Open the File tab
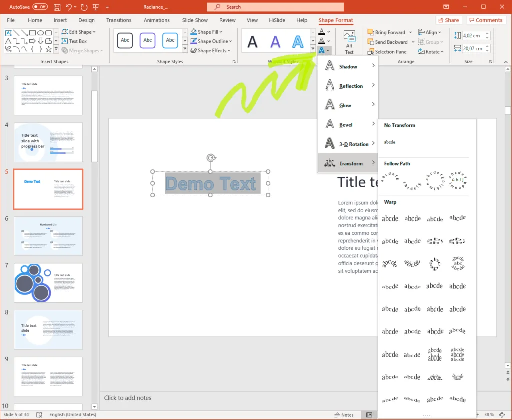 tap(11, 20)
